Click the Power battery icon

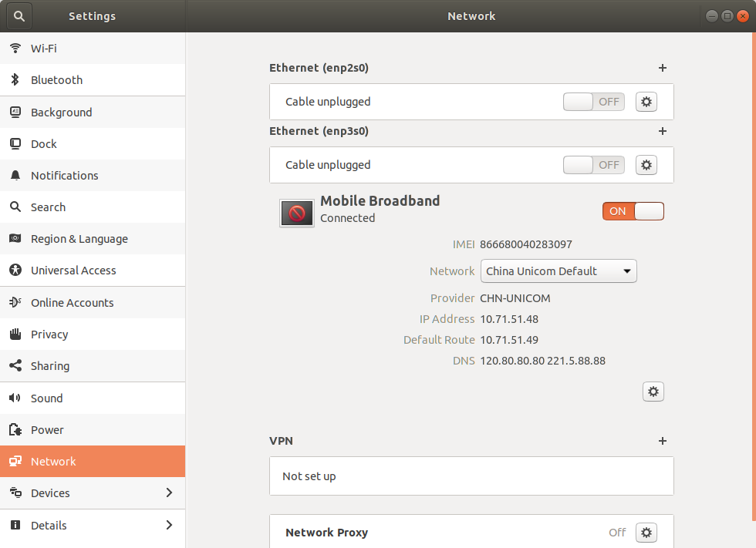(15, 429)
